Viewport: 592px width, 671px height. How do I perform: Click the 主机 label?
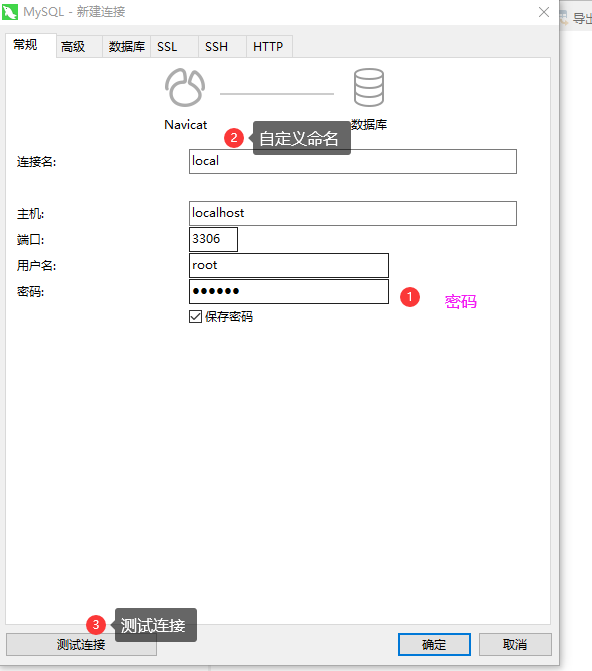click(30, 214)
